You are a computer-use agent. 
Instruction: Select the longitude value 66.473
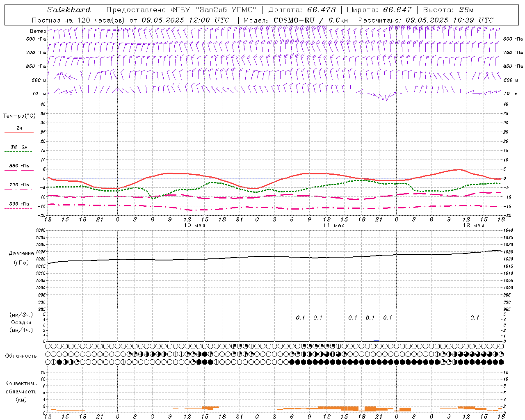(x=321, y=10)
